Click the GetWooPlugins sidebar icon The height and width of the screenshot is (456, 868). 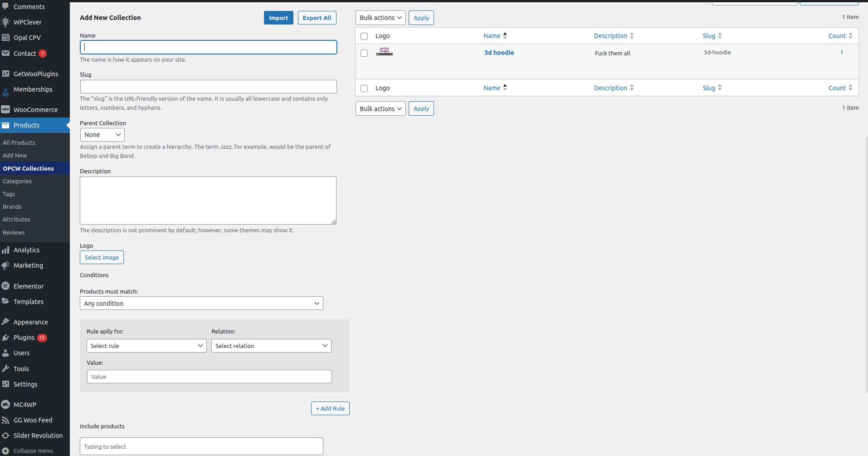(x=5, y=74)
